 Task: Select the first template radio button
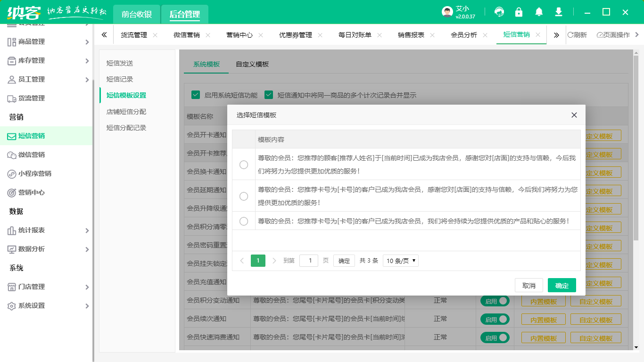click(244, 165)
